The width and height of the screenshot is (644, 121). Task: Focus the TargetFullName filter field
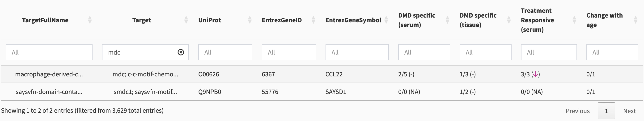[x=49, y=52]
